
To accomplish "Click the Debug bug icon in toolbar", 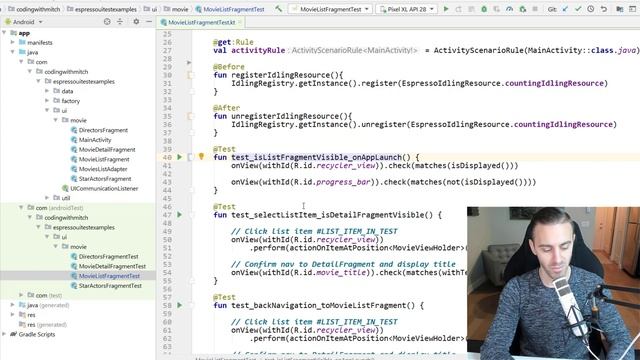I will (484, 9).
